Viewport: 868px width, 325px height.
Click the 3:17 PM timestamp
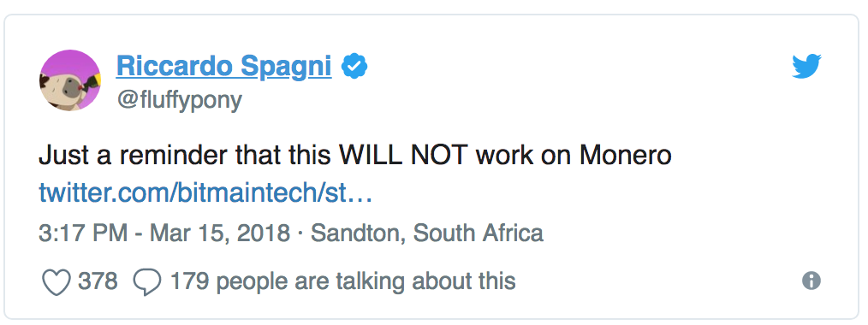point(83,233)
